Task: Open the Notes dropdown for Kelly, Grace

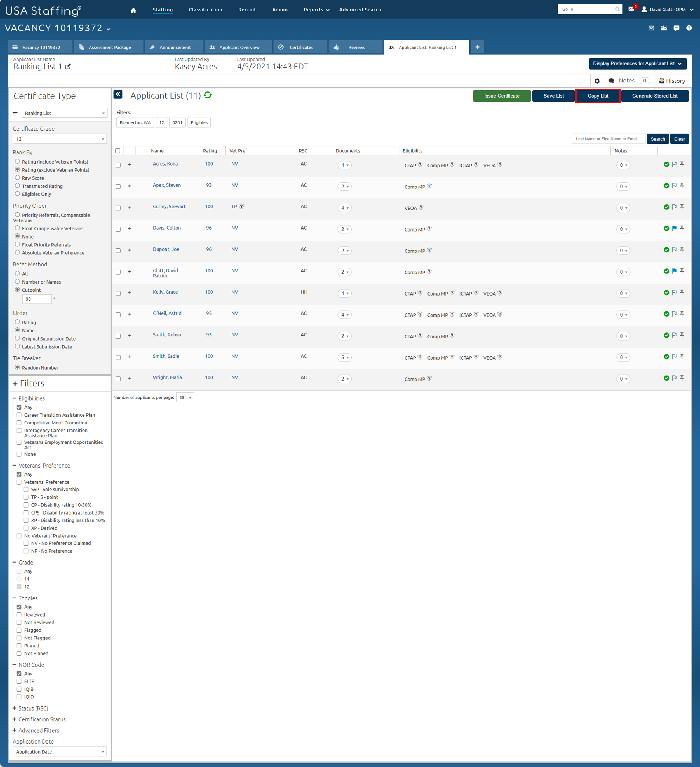Action: (x=623, y=293)
